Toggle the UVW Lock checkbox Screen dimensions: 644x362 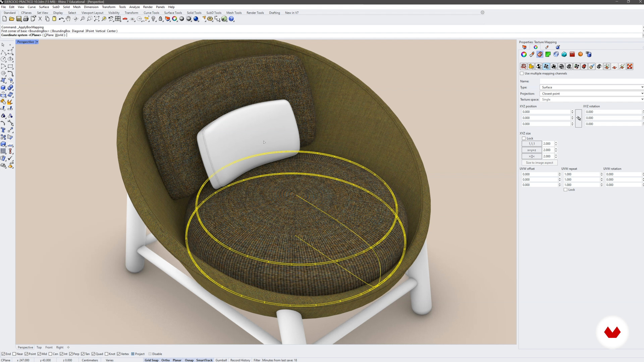pos(566,190)
